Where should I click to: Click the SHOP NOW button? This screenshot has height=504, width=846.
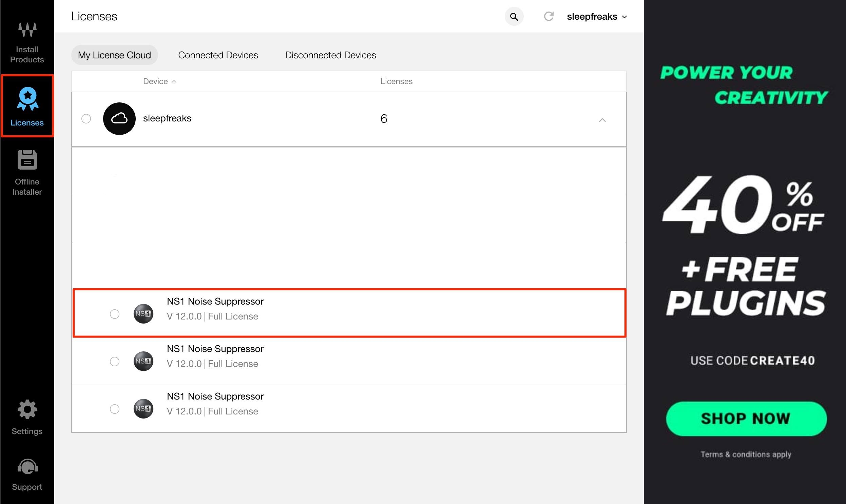click(746, 419)
